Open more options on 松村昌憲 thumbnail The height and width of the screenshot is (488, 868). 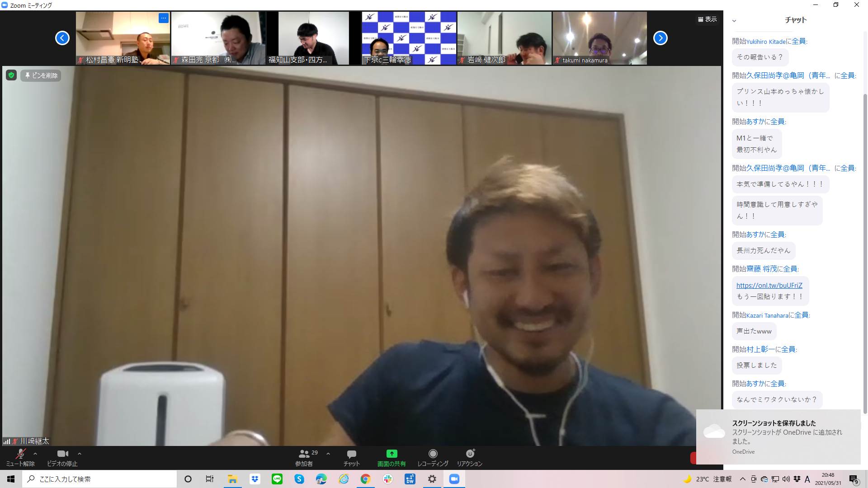pyautogui.click(x=163, y=18)
